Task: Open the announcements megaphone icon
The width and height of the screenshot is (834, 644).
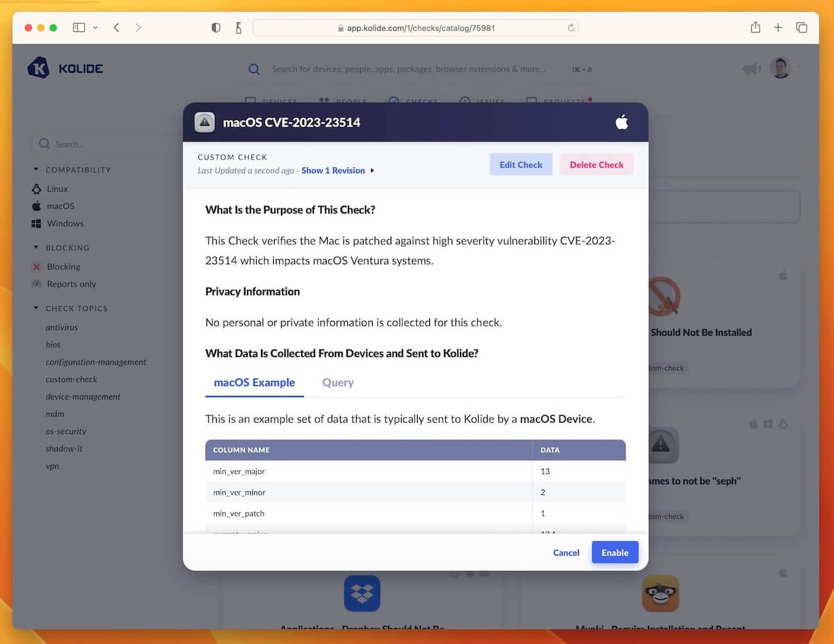Action: (751, 69)
